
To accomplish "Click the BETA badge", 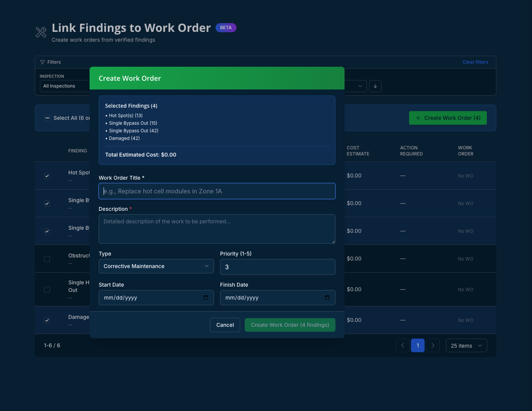I will coord(226,28).
